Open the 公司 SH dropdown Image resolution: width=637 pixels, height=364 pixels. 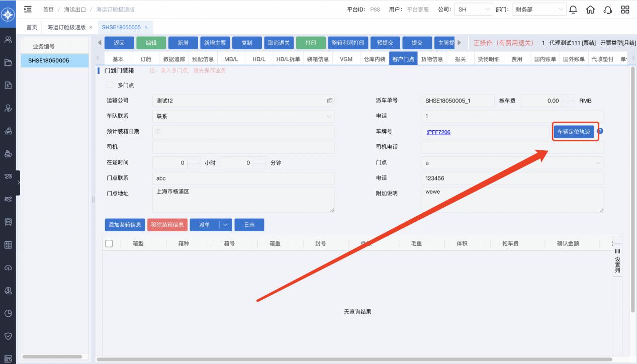click(474, 10)
